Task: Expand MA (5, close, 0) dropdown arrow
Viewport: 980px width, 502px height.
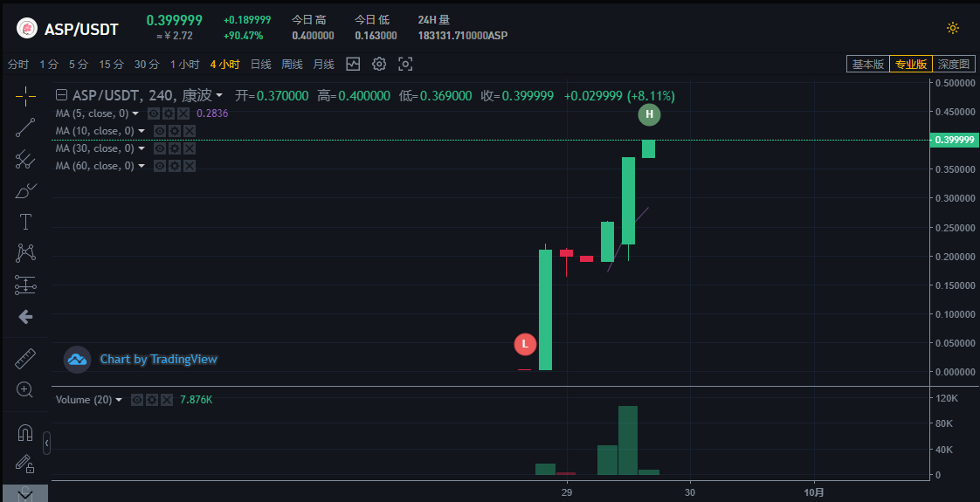Action: tap(135, 113)
